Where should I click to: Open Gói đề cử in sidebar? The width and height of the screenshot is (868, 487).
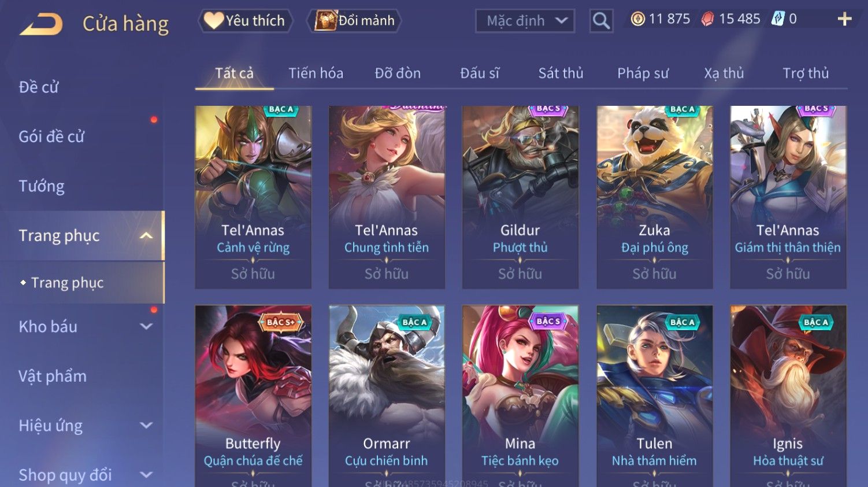pyautogui.click(x=51, y=136)
